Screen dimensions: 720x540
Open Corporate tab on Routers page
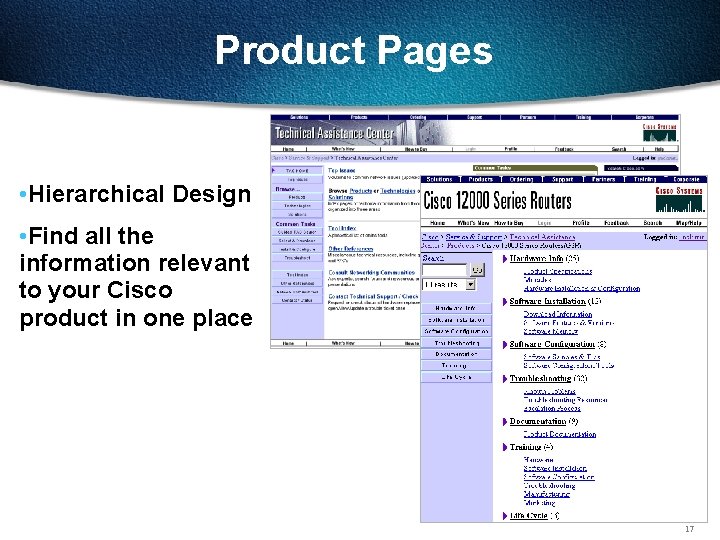point(686,179)
